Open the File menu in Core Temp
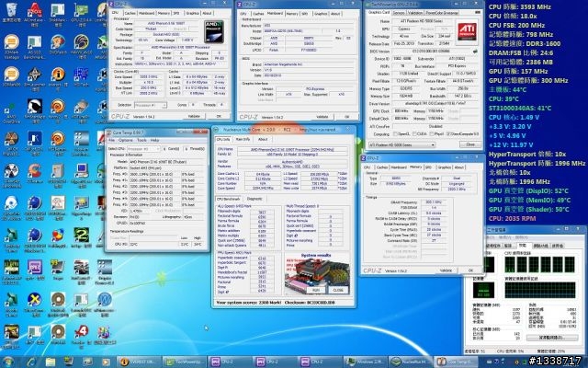This screenshot has height=368, width=588. pyautogui.click(x=111, y=140)
